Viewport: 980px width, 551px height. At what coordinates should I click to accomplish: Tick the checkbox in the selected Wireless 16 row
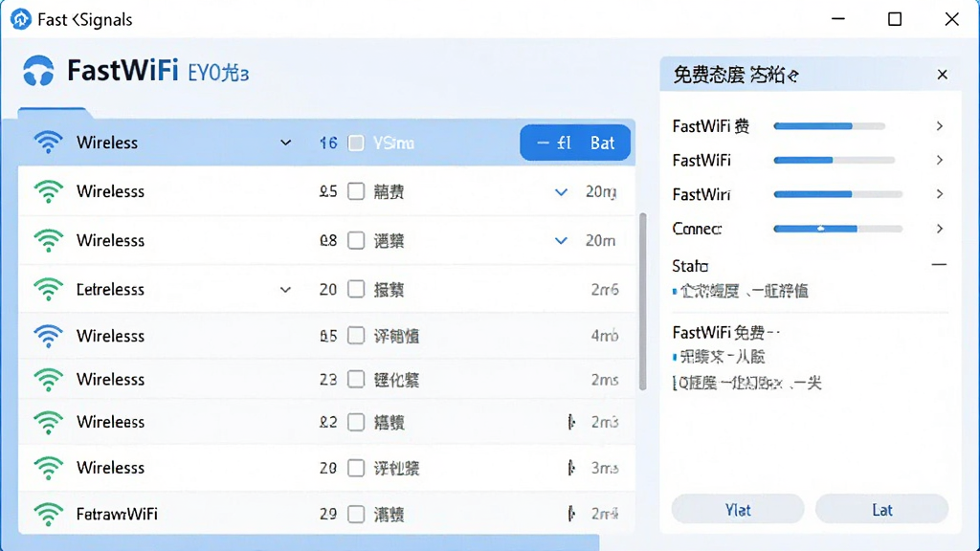(356, 143)
